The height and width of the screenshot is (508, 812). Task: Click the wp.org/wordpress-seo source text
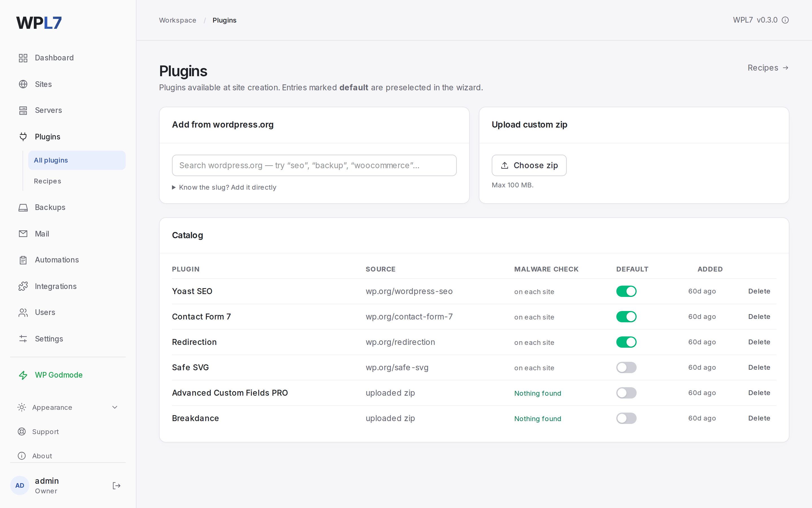coord(409,291)
